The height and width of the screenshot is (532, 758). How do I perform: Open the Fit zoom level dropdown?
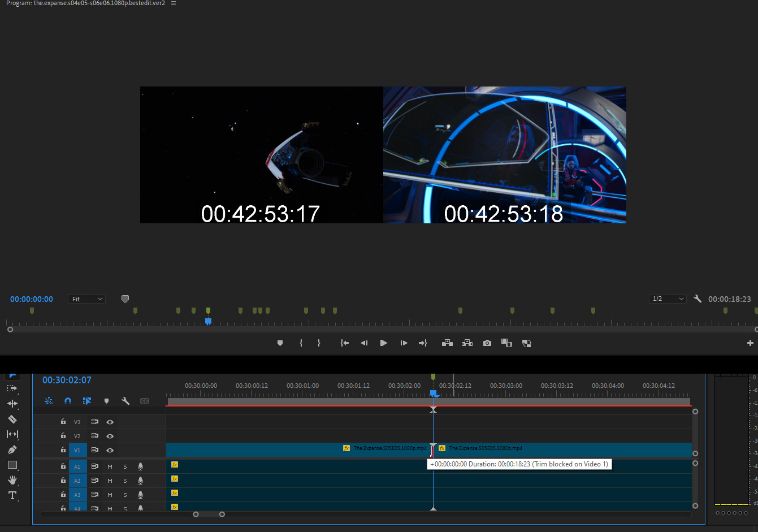click(87, 299)
